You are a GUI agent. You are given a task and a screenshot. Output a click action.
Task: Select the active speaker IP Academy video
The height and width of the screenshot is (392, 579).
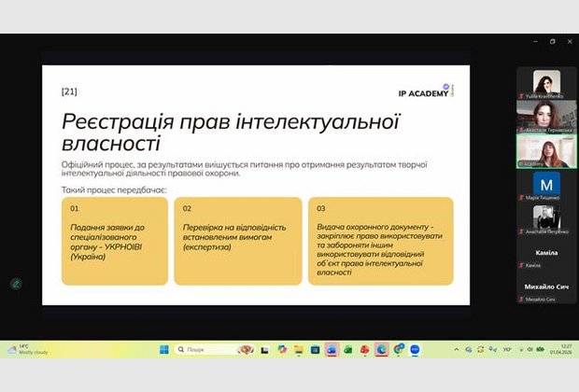tap(546, 150)
